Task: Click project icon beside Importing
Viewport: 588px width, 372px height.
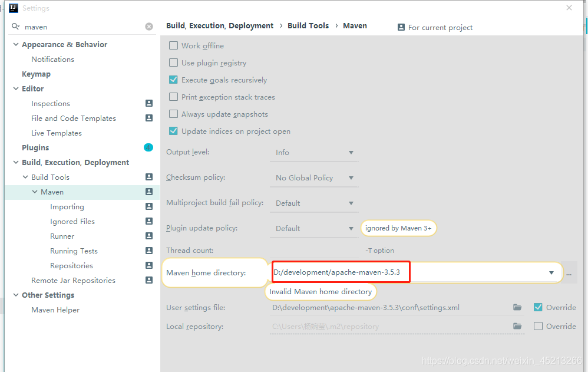Action: tap(149, 206)
